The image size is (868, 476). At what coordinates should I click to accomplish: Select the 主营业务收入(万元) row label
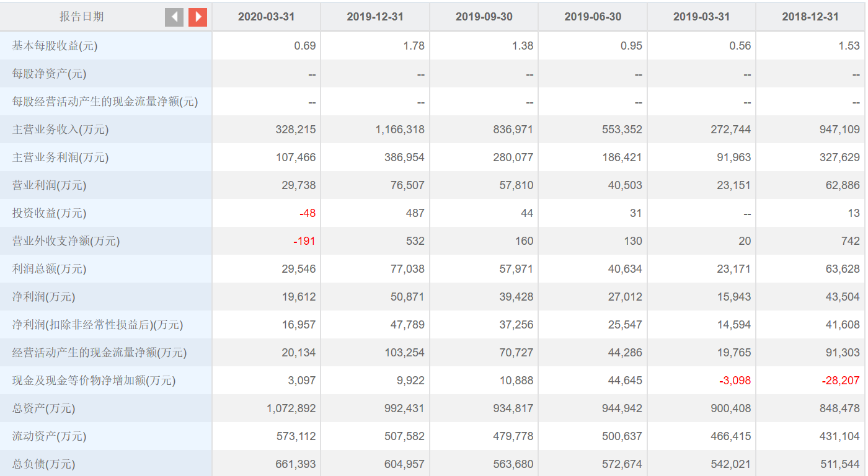[x=60, y=130]
